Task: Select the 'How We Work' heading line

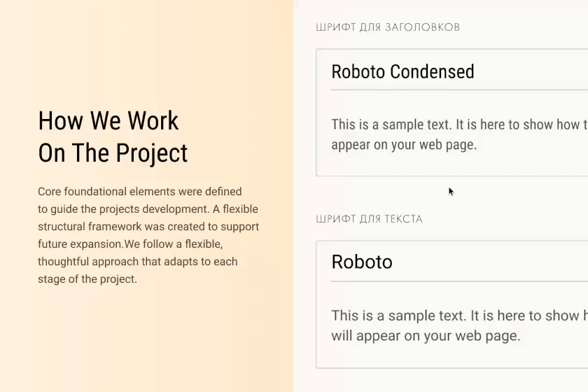Action: pyautogui.click(x=108, y=121)
